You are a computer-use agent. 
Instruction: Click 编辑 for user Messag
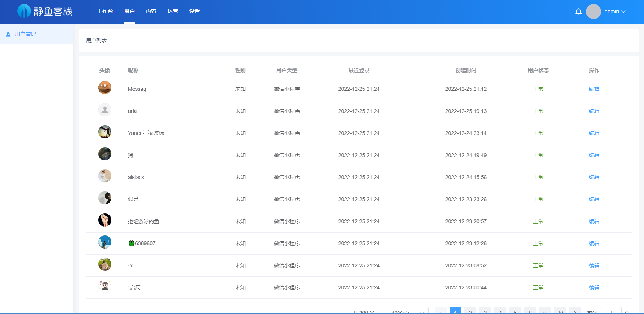(594, 89)
